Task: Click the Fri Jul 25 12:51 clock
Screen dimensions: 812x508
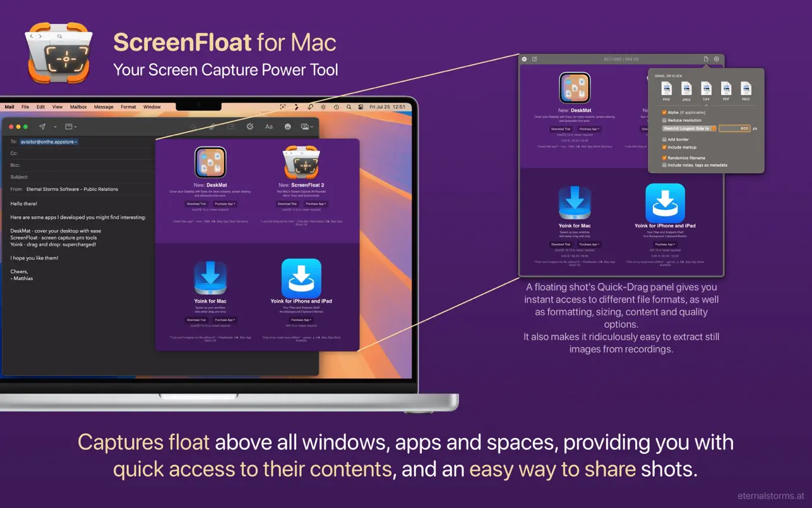Action: (x=387, y=107)
